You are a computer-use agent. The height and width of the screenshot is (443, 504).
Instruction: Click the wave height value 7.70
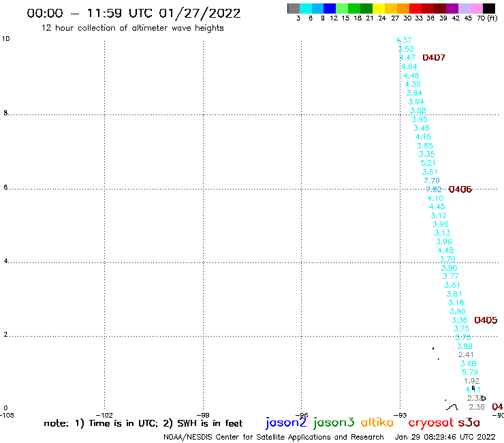[432, 181]
